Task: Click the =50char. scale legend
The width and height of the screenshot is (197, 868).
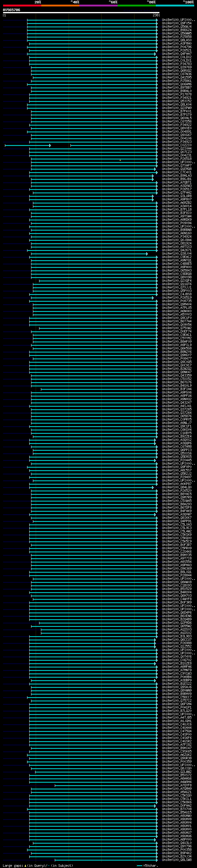Action: (148, 866)
